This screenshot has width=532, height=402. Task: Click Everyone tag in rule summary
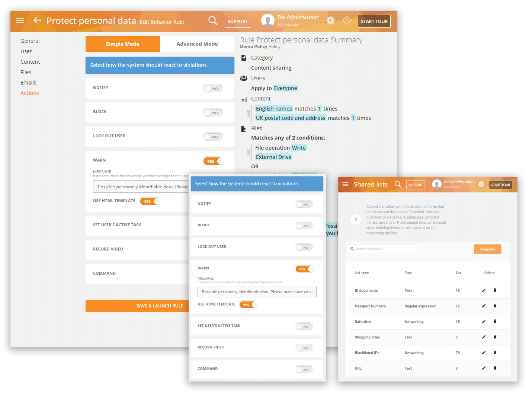click(286, 88)
